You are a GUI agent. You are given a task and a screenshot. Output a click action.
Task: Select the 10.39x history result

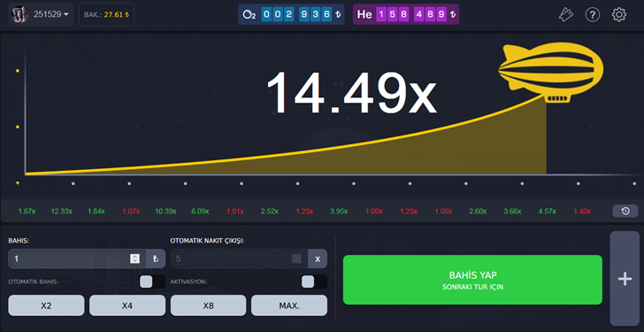[165, 212]
